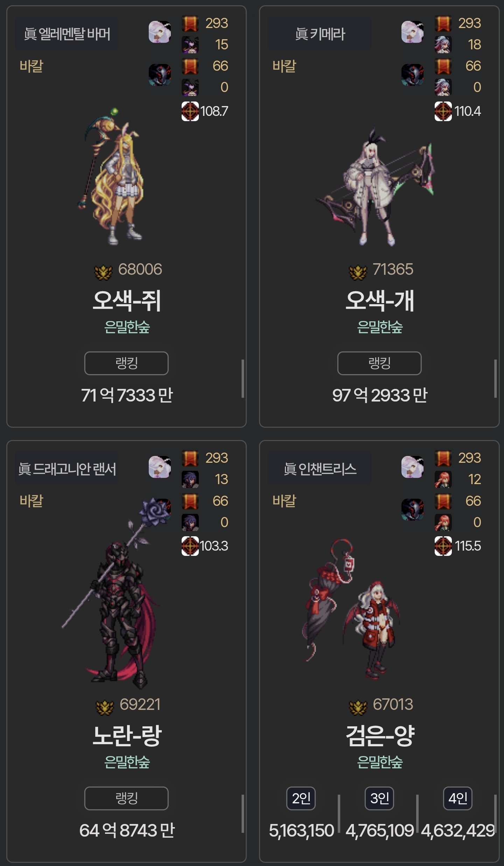Select the 2인 party tab for 검은-양
This screenshot has height=866, width=504.
click(x=301, y=798)
